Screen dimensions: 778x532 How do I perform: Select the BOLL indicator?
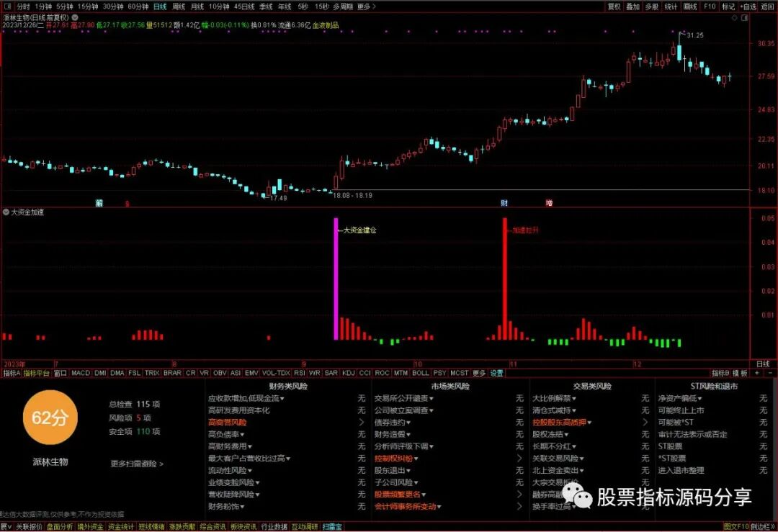(420, 373)
